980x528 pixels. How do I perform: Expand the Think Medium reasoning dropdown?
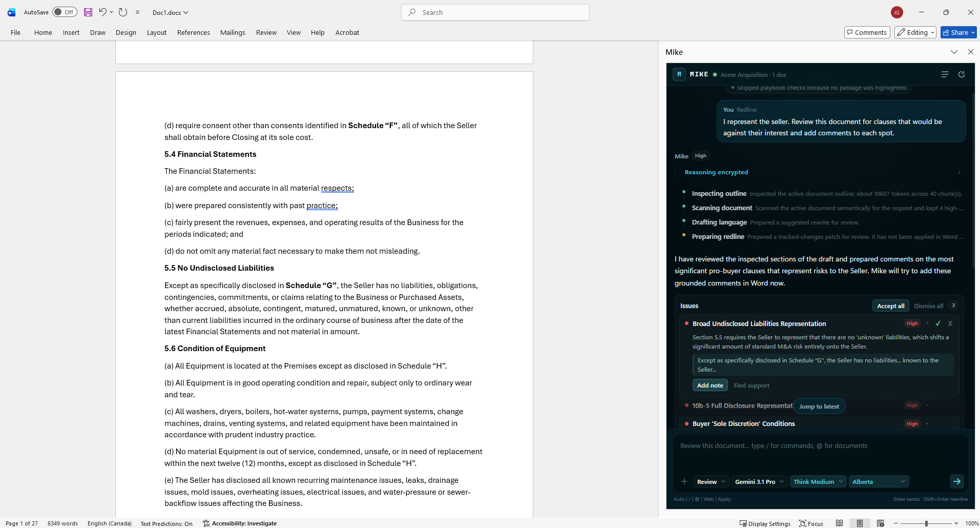click(x=818, y=481)
